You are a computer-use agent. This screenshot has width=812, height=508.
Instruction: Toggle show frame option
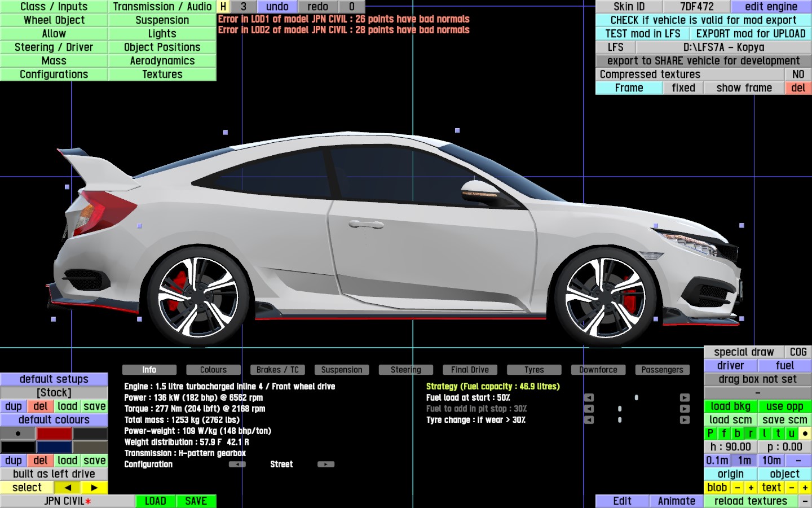click(x=744, y=88)
